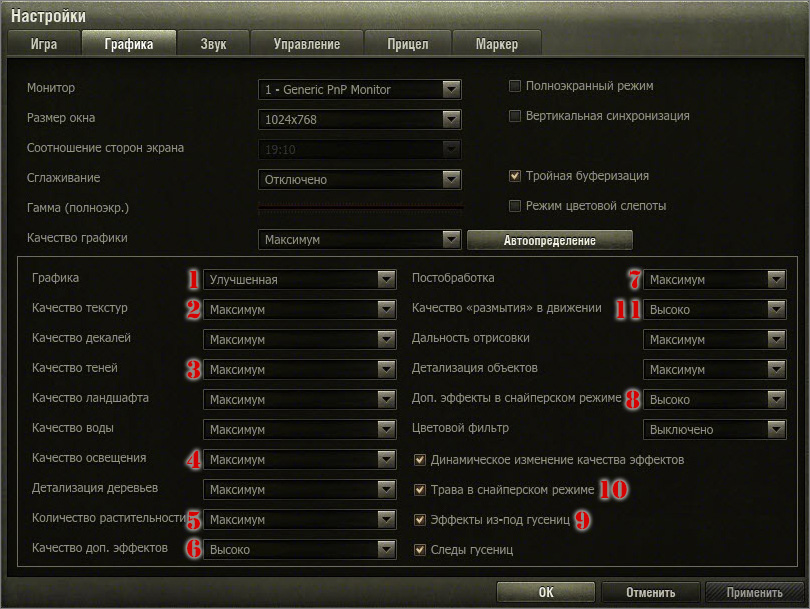Uncheck Трава в снайперском режиме
The width and height of the screenshot is (810, 609).
coord(420,490)
